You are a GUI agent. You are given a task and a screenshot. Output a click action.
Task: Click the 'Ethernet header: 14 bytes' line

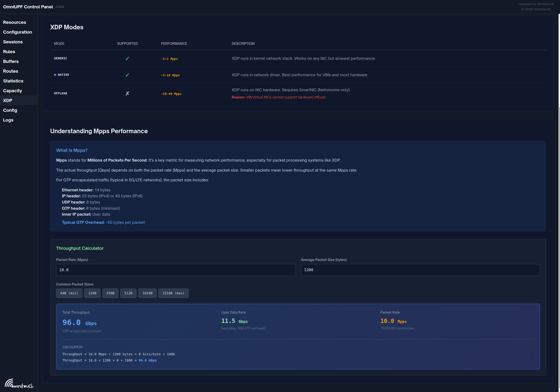click(x=86, y=190)
